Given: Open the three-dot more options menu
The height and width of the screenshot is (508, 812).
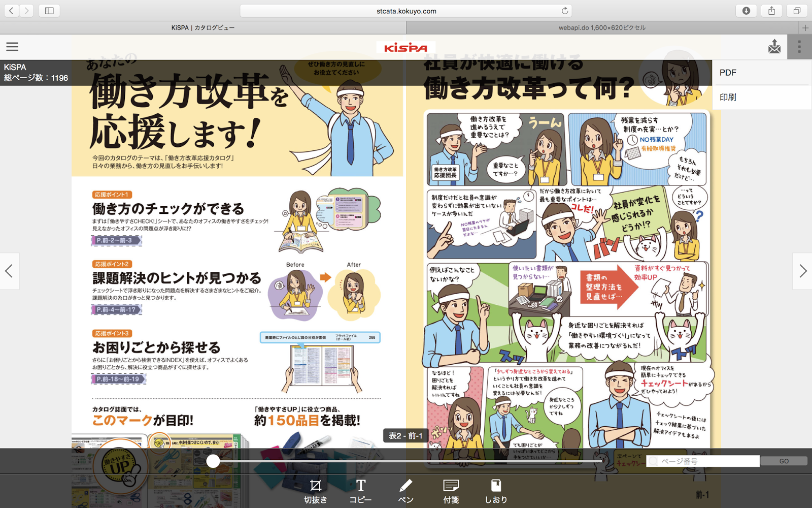Looking at the screenshot, I should pos(799,47).
